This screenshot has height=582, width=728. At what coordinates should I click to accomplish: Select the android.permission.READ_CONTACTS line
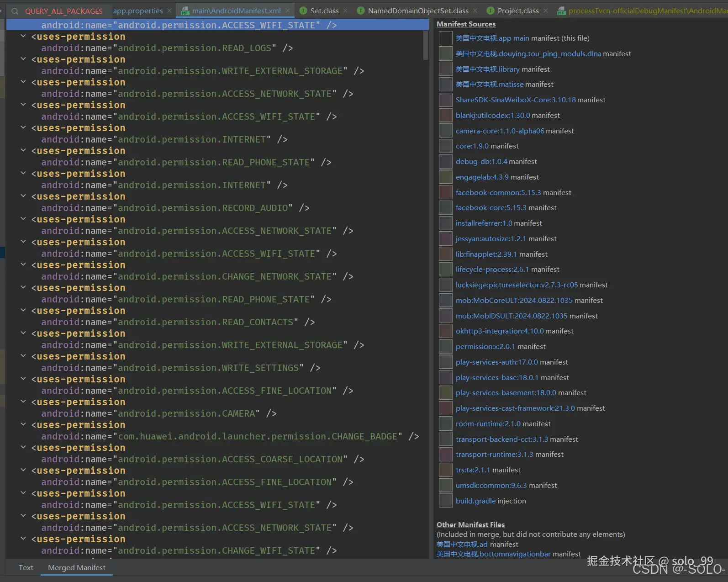coord(178,322)
